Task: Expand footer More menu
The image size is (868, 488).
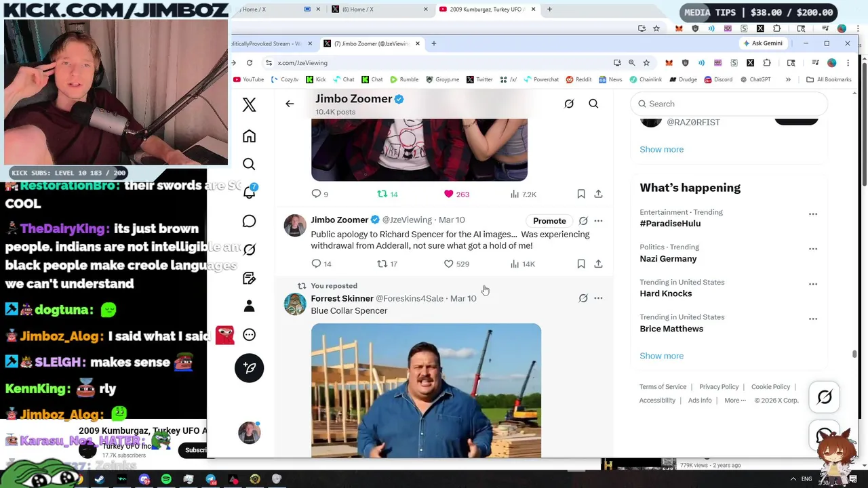Action: pyautogui.click(x=735, y=401)
